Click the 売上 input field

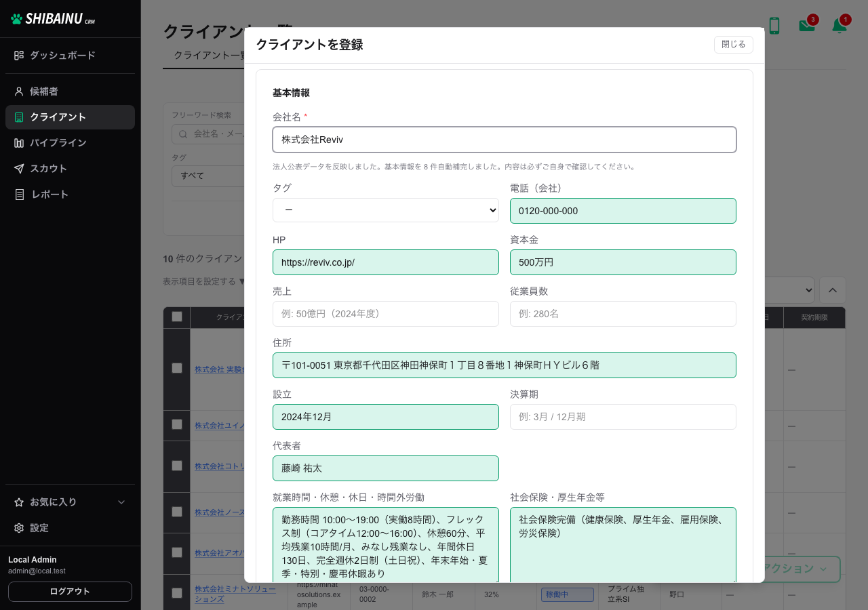tap(386, 314)
